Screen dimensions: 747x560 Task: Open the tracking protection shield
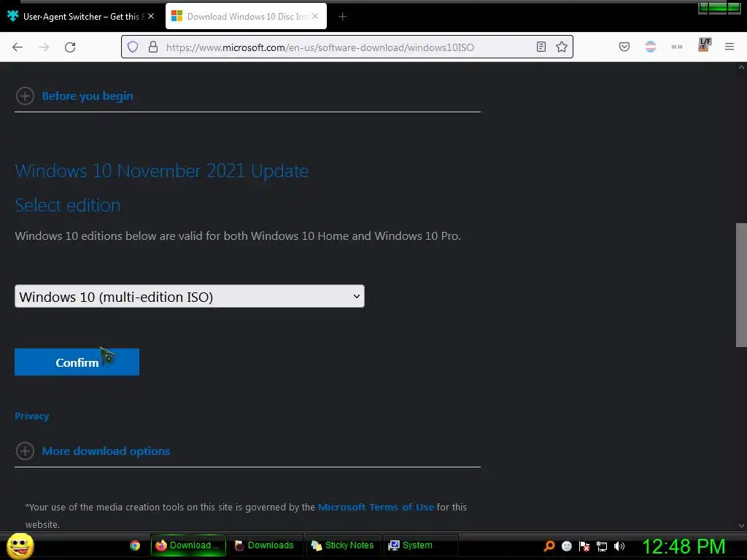click(133, 47)
